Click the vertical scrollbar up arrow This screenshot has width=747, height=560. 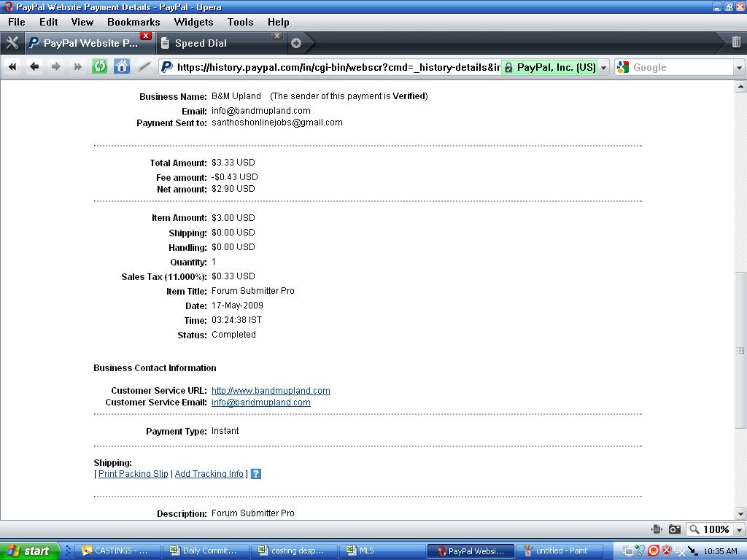click(x=740, y=87)
